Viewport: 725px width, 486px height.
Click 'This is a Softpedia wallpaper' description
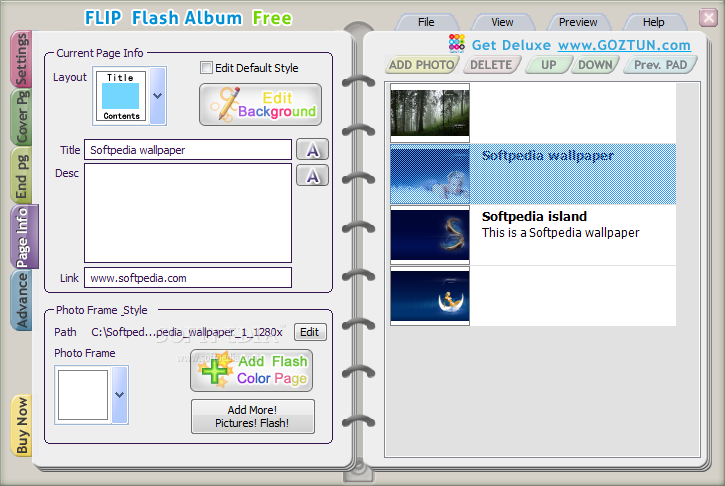click(x=560, y=233)
